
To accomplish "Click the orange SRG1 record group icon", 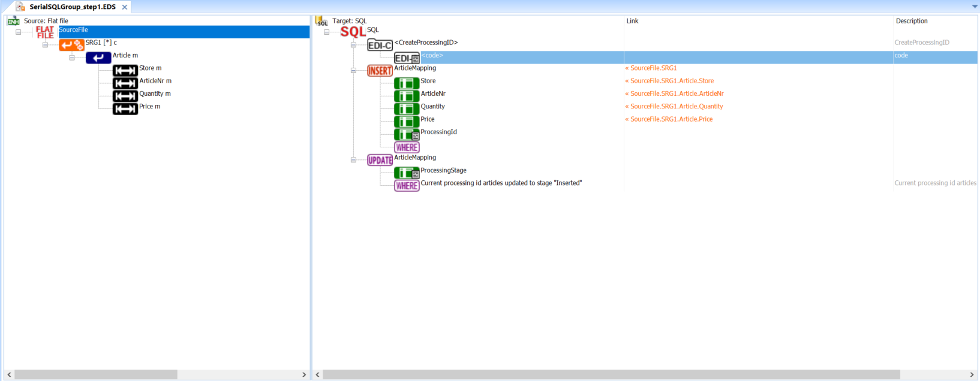I will click(71, 45).
